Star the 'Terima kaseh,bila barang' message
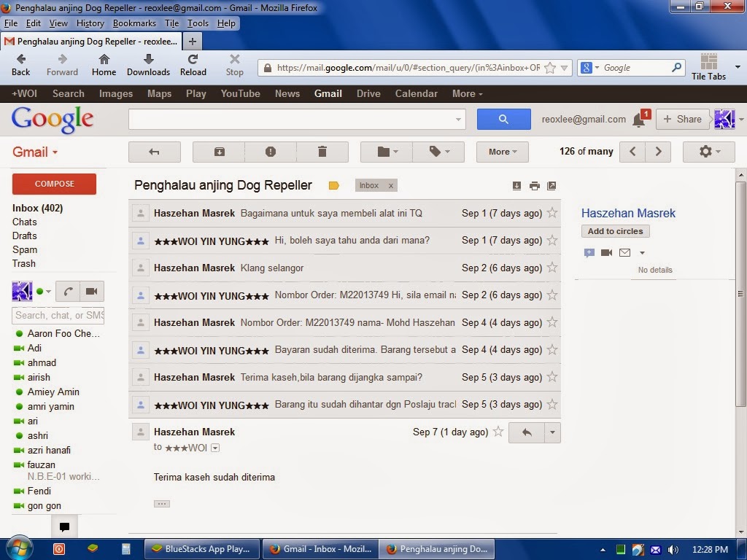This screenshot has width=747, height=560. coord(552,377)
